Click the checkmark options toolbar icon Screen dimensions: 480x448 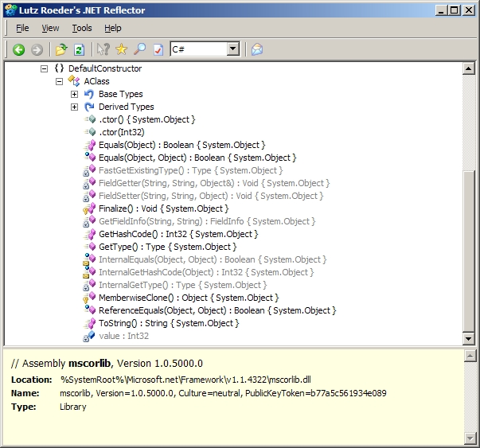[158, 49]
